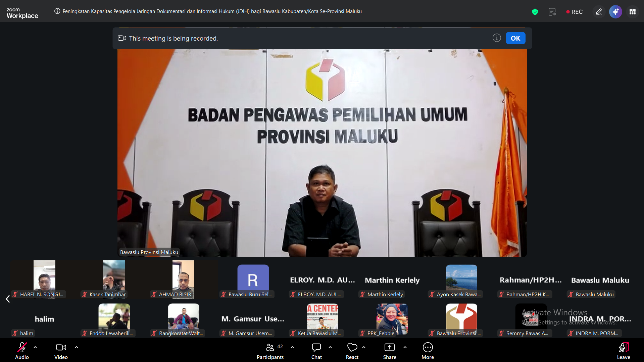Select Rahman/HP2H K... participant tile
The image size is (644, 362).
coord(531,279)
